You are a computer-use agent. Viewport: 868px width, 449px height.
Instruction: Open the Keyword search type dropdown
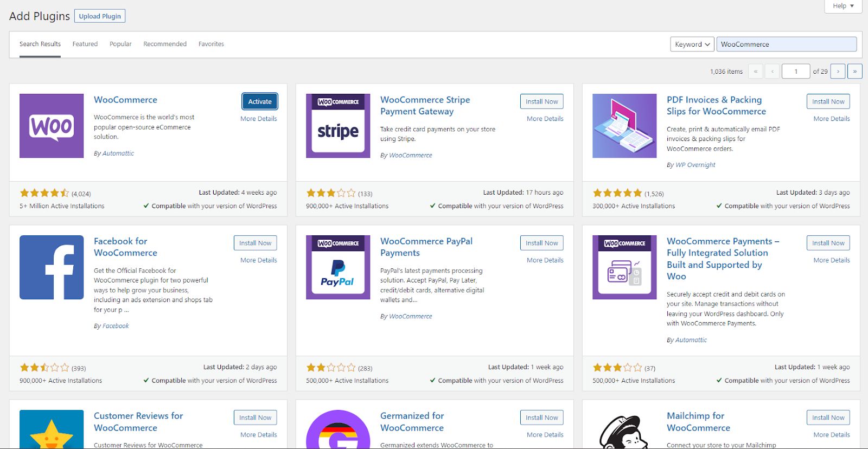692,44
